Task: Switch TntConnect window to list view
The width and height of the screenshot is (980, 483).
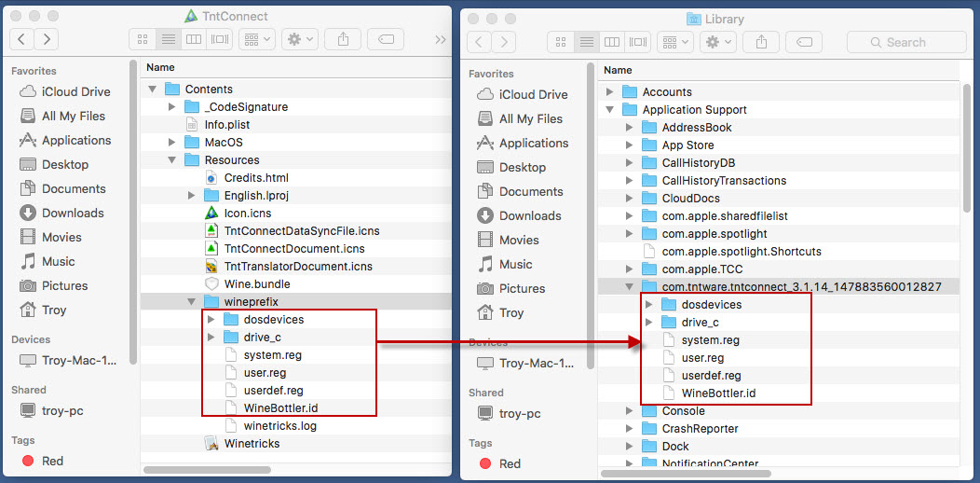Action: coord(168,39)
